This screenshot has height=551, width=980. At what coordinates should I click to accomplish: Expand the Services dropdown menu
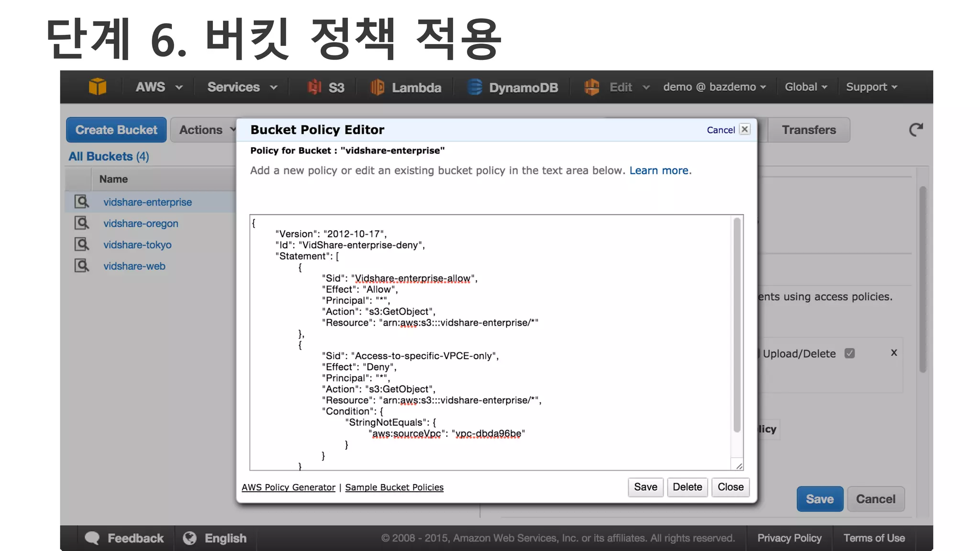pyautogui.click(x=242, y=87)
